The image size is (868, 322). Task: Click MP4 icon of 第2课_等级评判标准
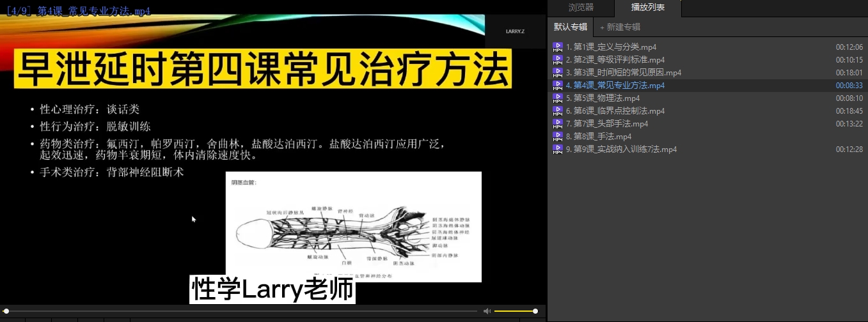pyautogui.click(x=558, y=60)
